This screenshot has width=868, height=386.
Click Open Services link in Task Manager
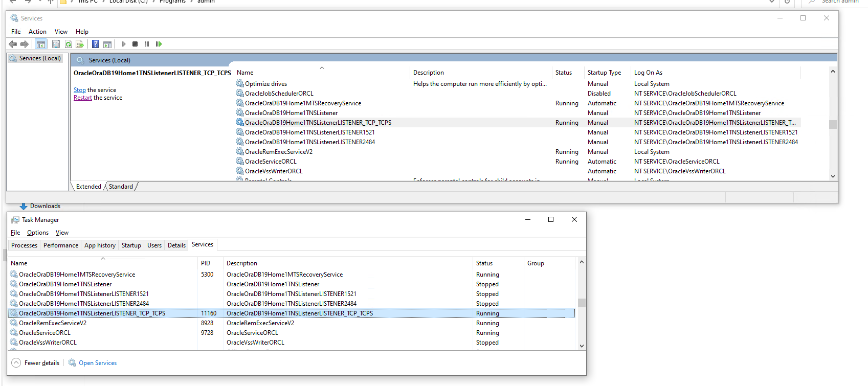point(98,363)
